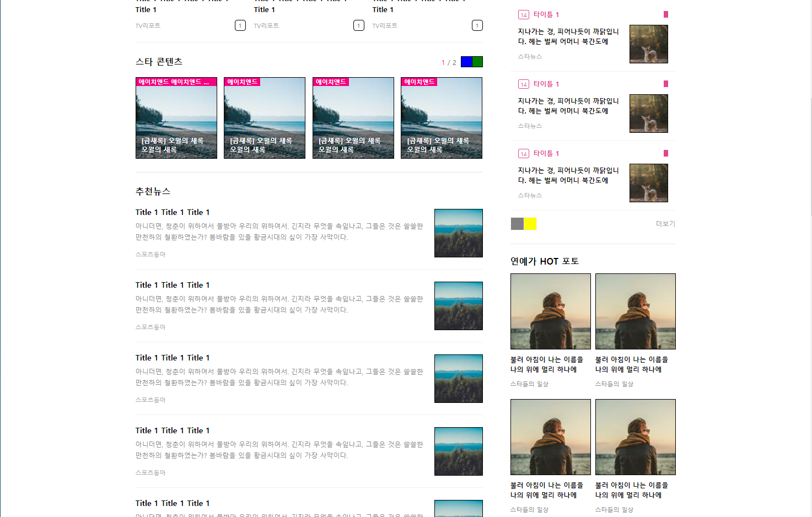This screenshot has width=812, height=517.
Task: Click the gray square beside 더보기
Action: [517, 224]
